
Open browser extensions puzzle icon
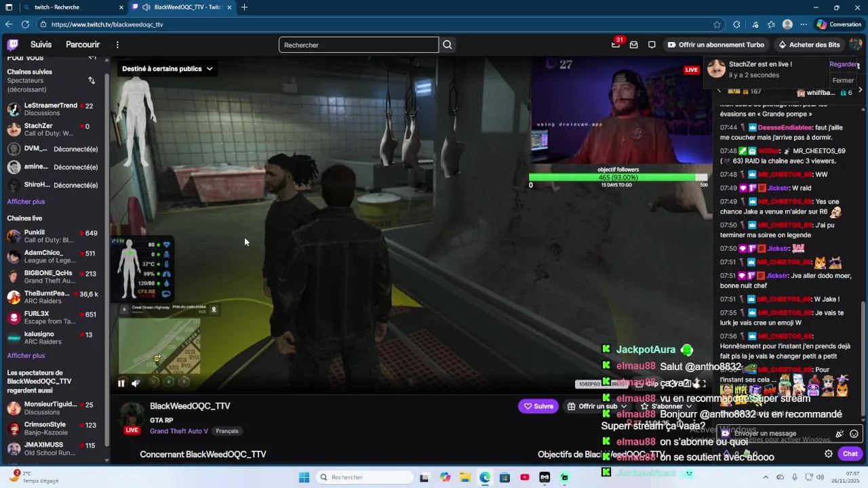click(736, 24)
